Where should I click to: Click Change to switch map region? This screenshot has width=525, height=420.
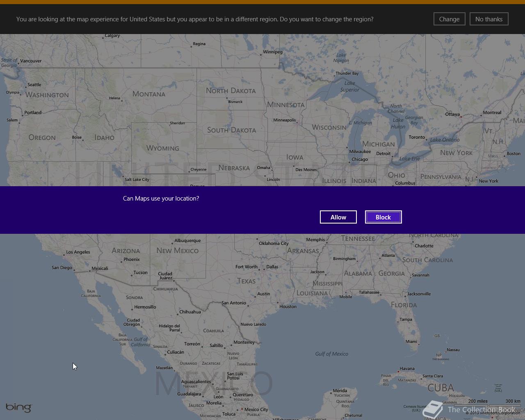[x=449, y=19]
